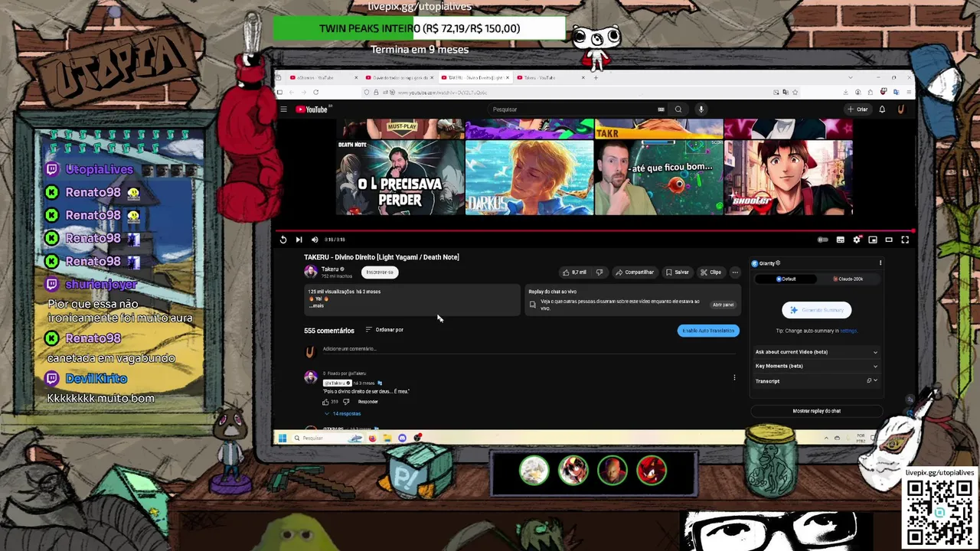The image size is (980, 551).
Task: Open the Windows Start button
Action: point(282,439)
